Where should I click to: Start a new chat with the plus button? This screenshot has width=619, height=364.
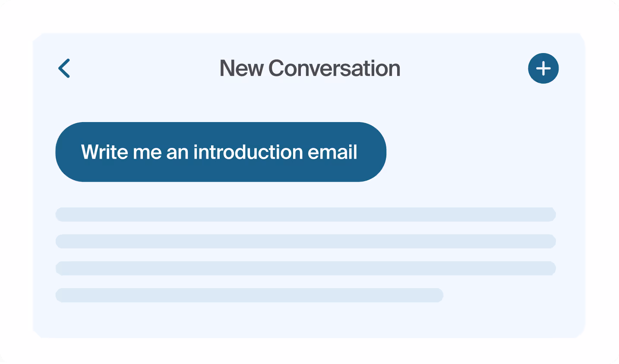click(543, 69)
